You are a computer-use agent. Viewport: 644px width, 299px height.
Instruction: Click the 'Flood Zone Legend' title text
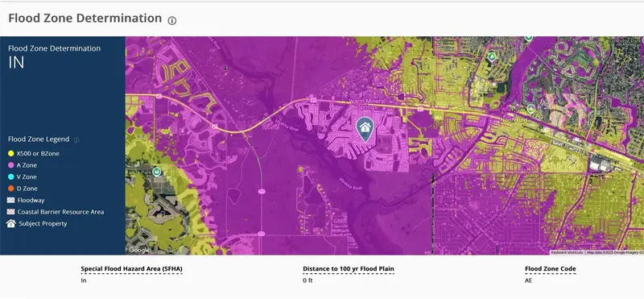[x=39, y=139]
